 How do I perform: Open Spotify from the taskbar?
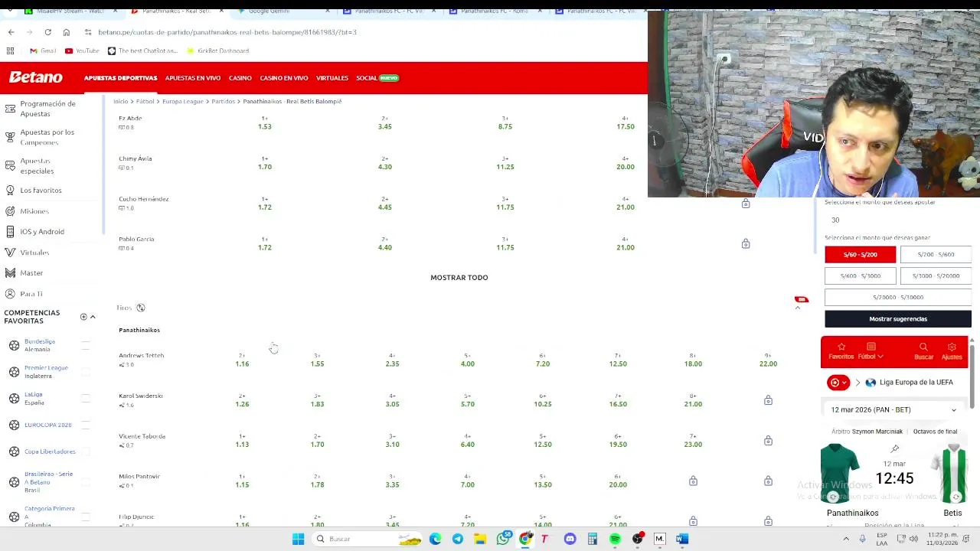[615, 539]
